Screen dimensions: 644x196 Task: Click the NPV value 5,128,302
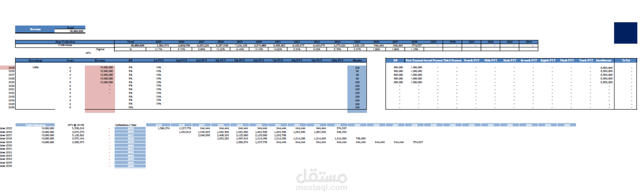78,135
